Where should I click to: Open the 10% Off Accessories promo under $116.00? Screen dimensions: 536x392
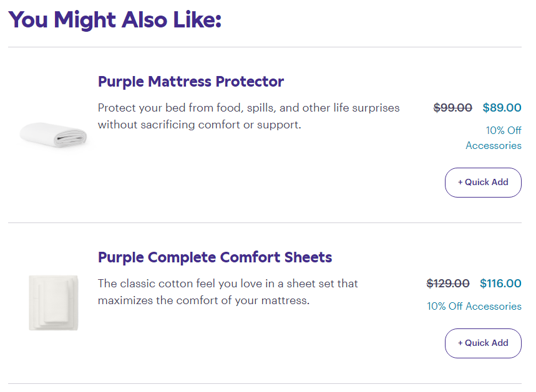point(474,306)
